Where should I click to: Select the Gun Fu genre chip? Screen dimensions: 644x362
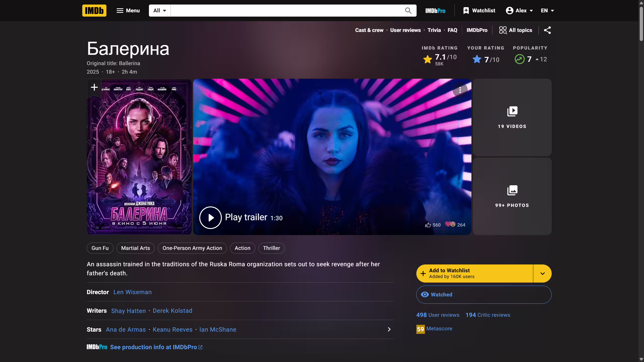point(100,248)
